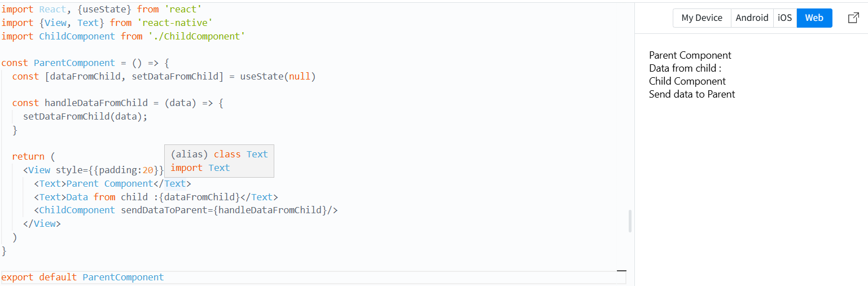Click useState(null) in the code
This screenshot has height=286, width=868.
(x=278, y=76)
